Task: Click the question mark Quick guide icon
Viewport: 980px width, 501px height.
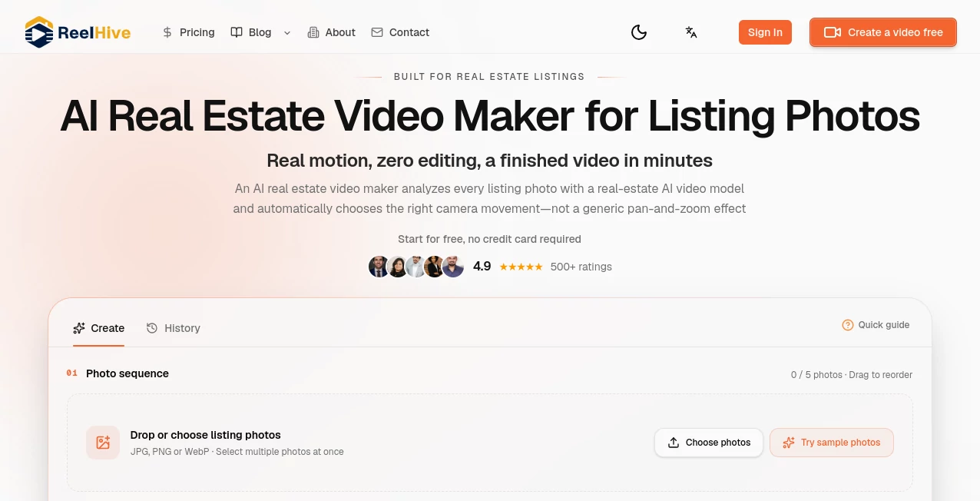Action: tap(848, 325)
